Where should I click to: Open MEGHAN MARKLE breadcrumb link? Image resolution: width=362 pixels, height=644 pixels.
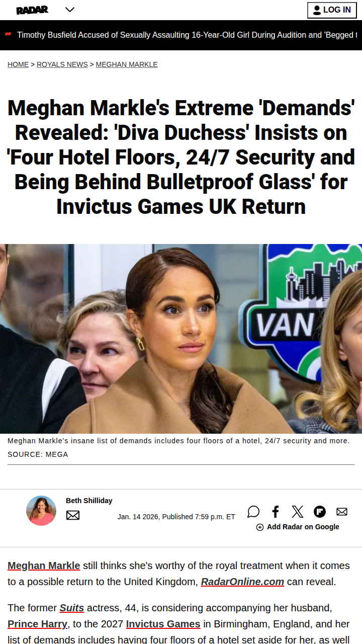click(127, 64)
